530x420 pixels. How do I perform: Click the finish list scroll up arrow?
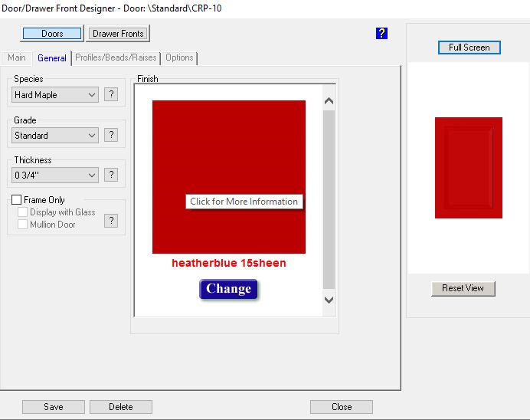pos(329,100)
